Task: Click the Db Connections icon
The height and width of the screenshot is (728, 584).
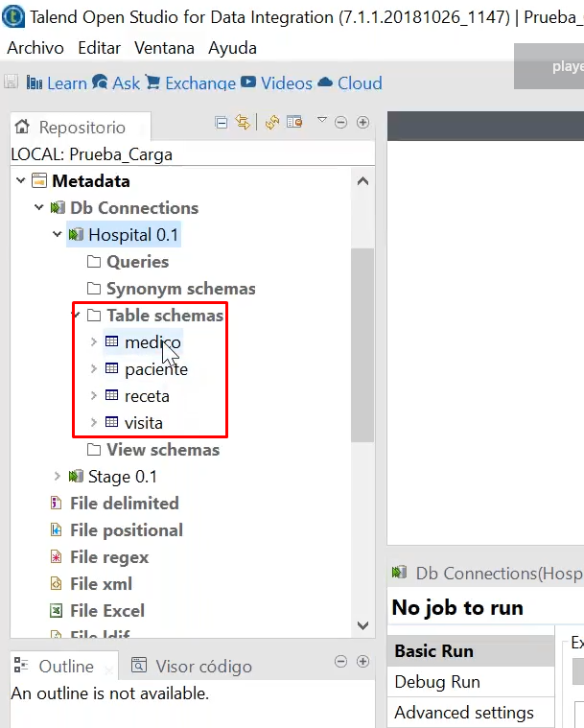Action: point(58,207)
